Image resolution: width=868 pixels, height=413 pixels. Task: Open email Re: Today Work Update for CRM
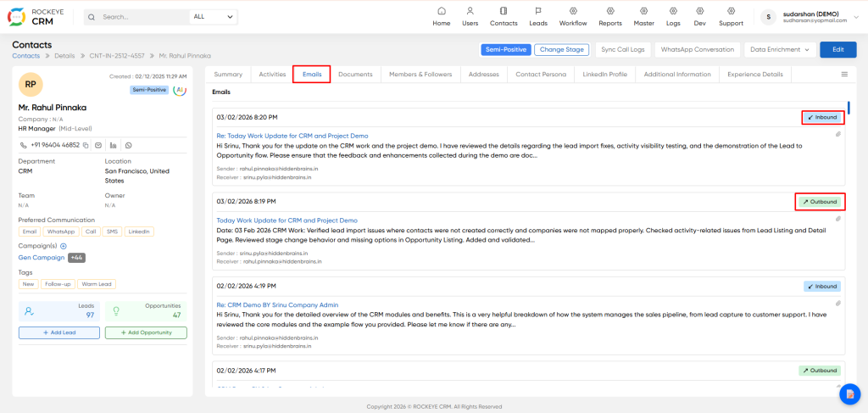point(292,136)
